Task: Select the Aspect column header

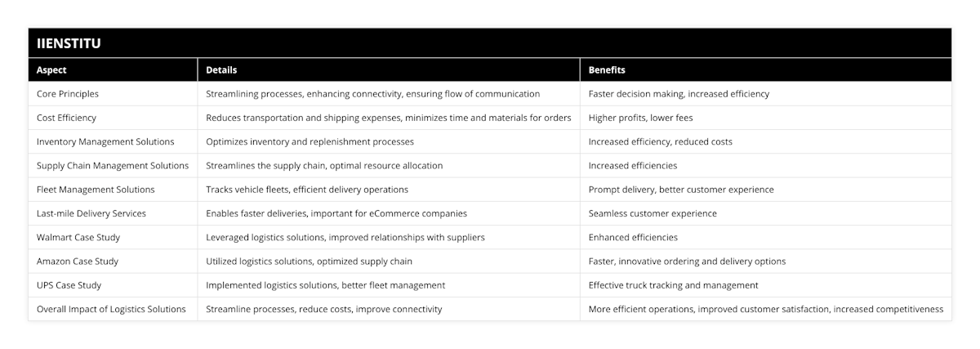Action: (51, 70)
